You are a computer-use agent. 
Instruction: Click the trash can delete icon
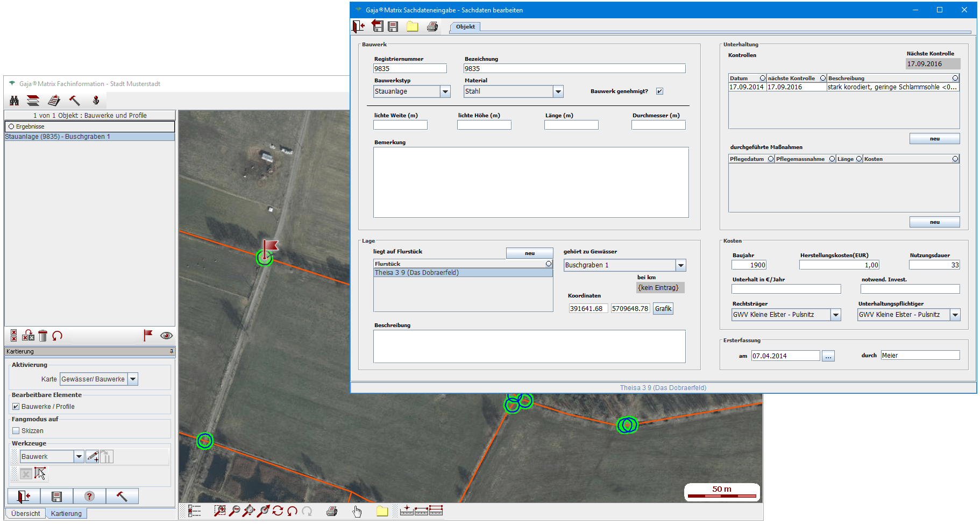pyautogui.click(x=43, y=336)
